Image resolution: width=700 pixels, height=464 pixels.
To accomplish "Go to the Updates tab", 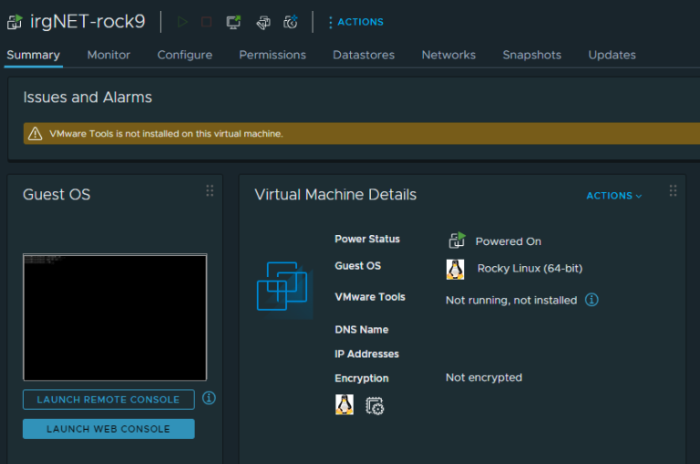I will (612, 55).
